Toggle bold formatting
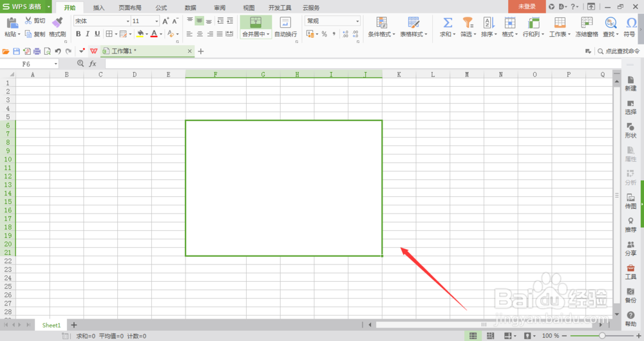The width and height of the screenshot is (644, 341). (78, 34)
